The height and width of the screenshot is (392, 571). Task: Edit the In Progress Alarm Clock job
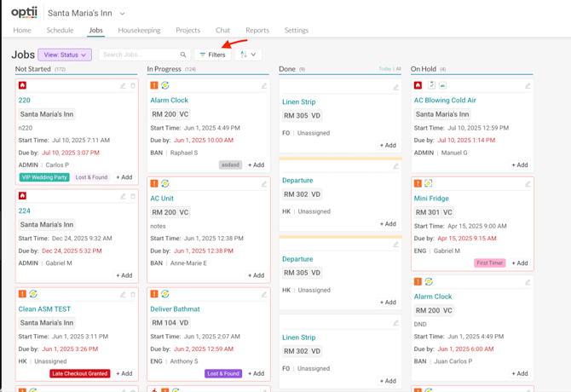coord(264,86)
